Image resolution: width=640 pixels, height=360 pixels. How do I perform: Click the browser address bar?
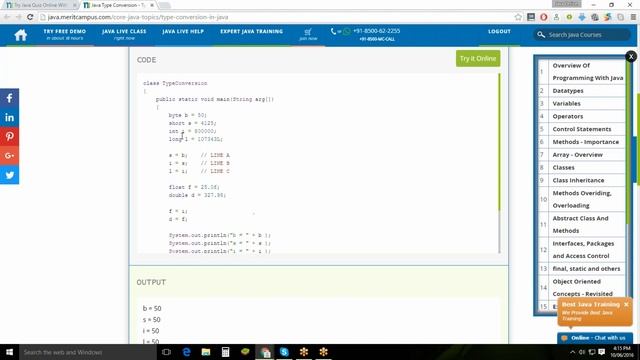pyautogui.click(x=276, y=17)
